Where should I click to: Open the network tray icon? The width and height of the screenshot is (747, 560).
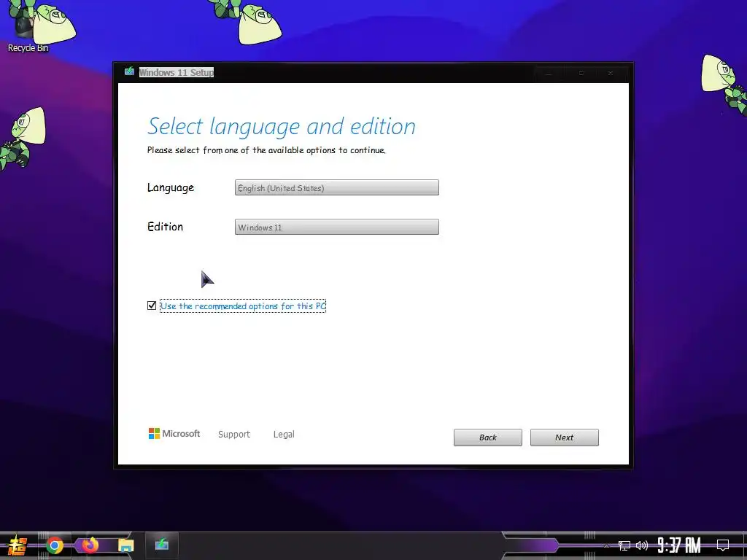click(624, 545)
